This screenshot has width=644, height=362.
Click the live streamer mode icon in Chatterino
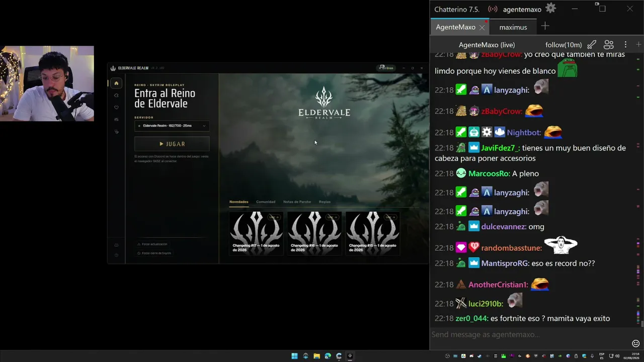493,9
